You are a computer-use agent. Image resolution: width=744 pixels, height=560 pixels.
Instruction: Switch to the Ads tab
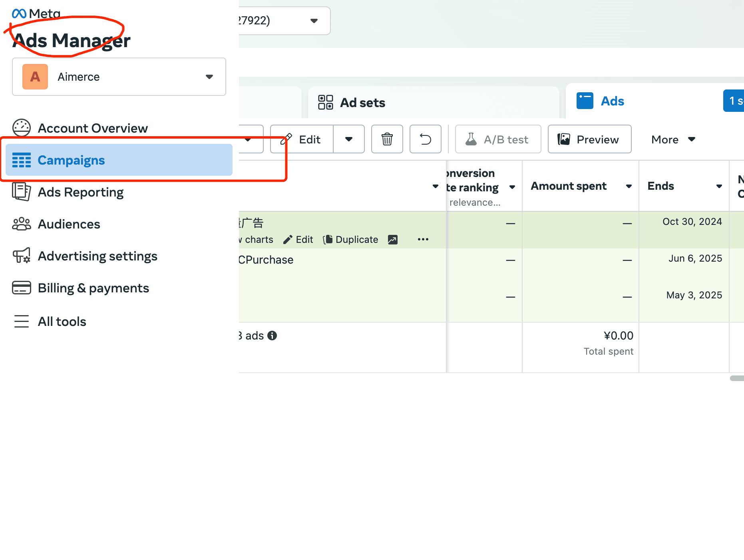coord(612,101)
